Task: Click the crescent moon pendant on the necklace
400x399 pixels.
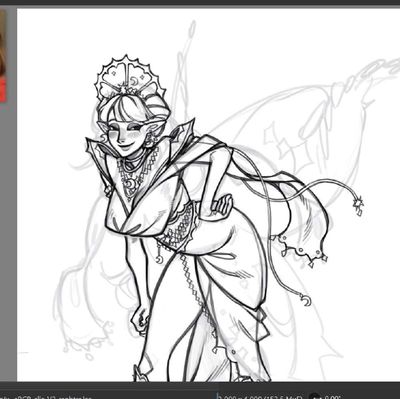Action: pos(129,183)
